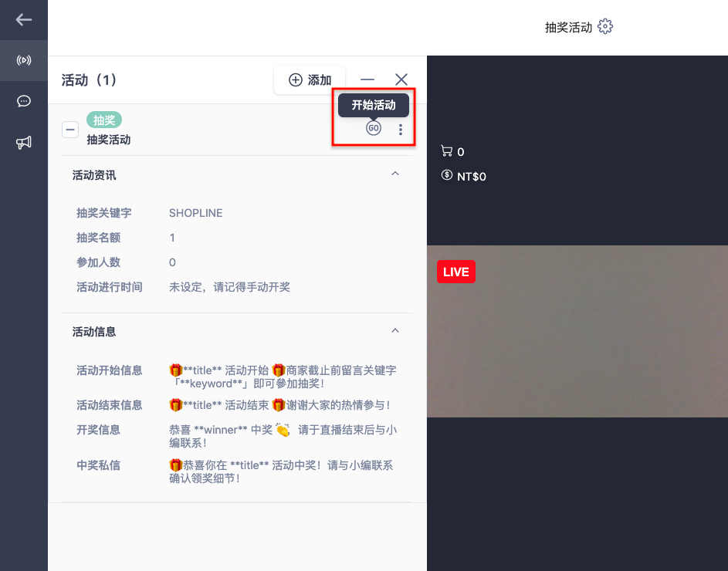Screen dimensions: 728x571
Task: Click the 参加人数 label
Action: pyautogui.click(x=98, y=262)
